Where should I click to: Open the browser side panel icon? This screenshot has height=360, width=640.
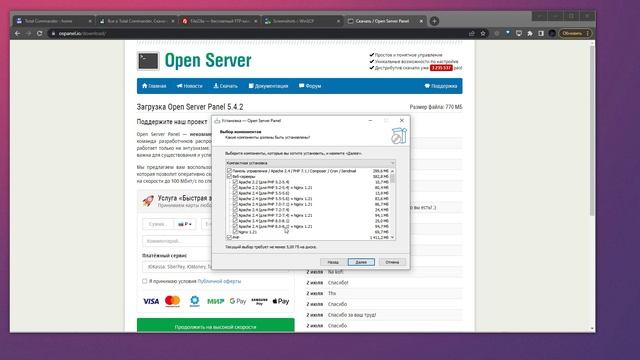pos(541,33)
